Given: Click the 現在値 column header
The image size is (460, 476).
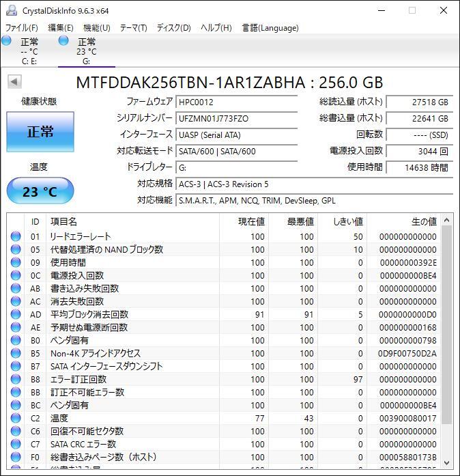Looking at the screenshot, I should coord(244,221).
